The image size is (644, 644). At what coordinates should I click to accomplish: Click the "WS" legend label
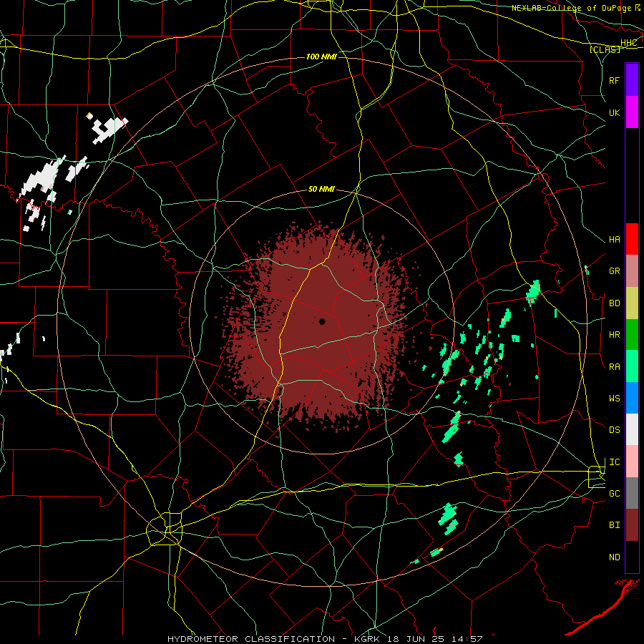point(615,399)
